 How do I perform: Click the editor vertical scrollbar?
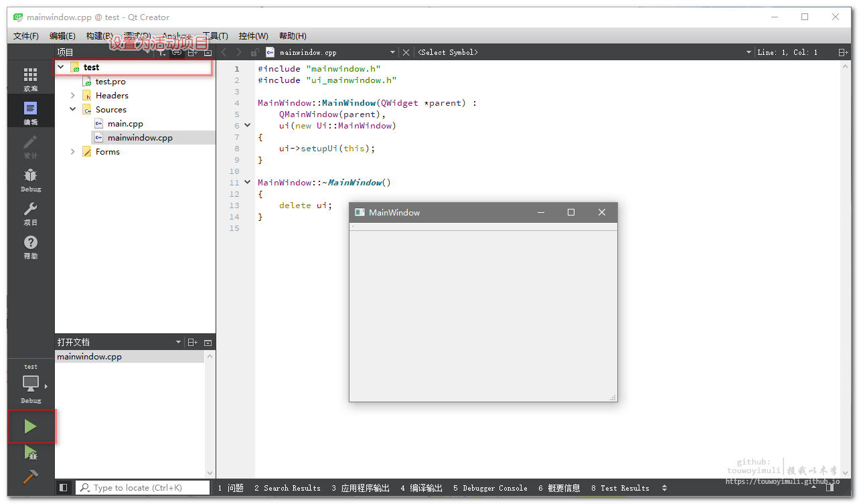point(846,269)
